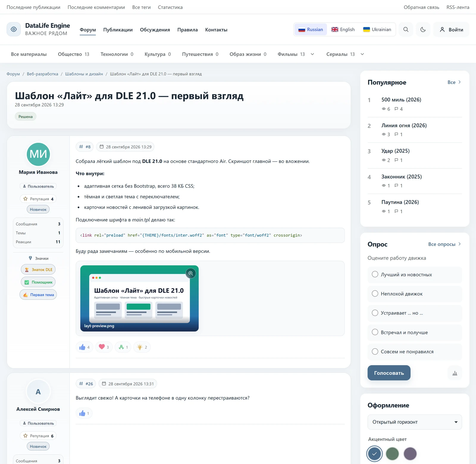This screenshot has height=464, width=476.
Task: Click the Голосовать button
Action: [389, 373]
